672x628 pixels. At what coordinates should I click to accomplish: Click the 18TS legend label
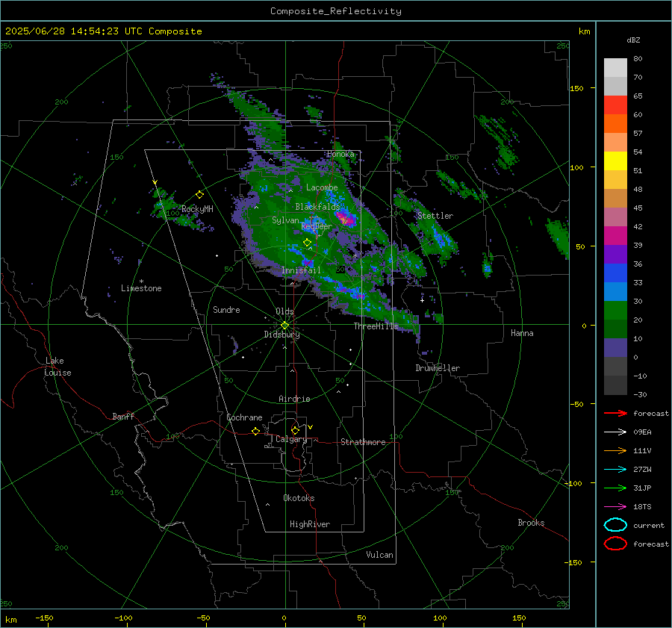coord(642,507)
